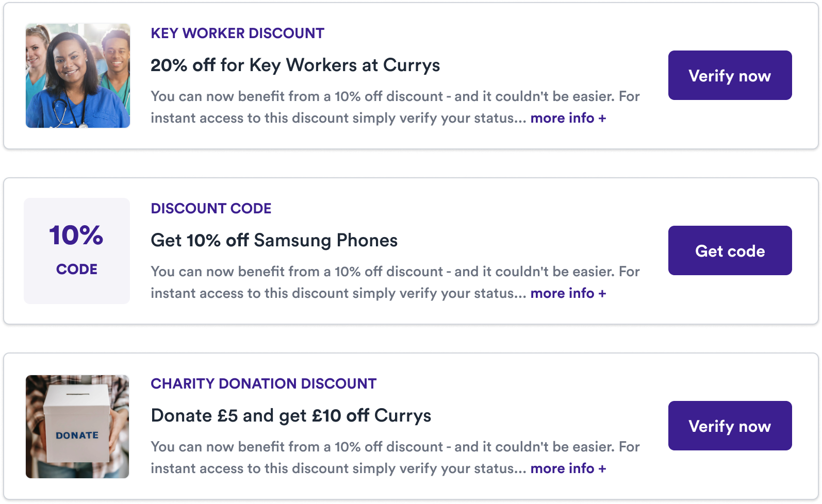Open the '20% off for Key Workers at Currys' title

tap(295, 65)
